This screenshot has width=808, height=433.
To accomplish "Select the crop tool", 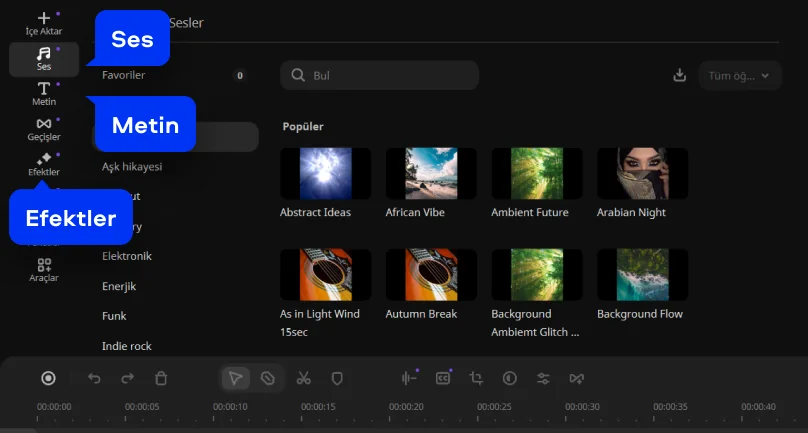I will click(x=476, y=378).
